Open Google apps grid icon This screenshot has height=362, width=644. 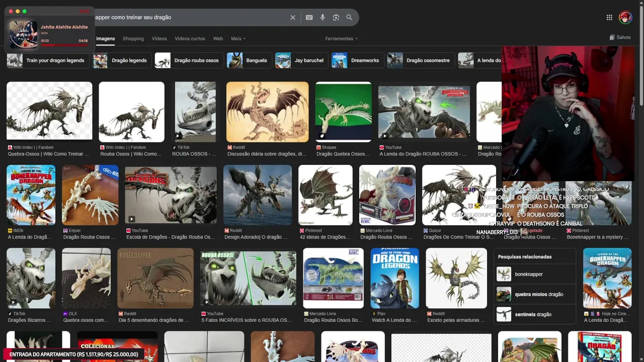click(609, 18)
